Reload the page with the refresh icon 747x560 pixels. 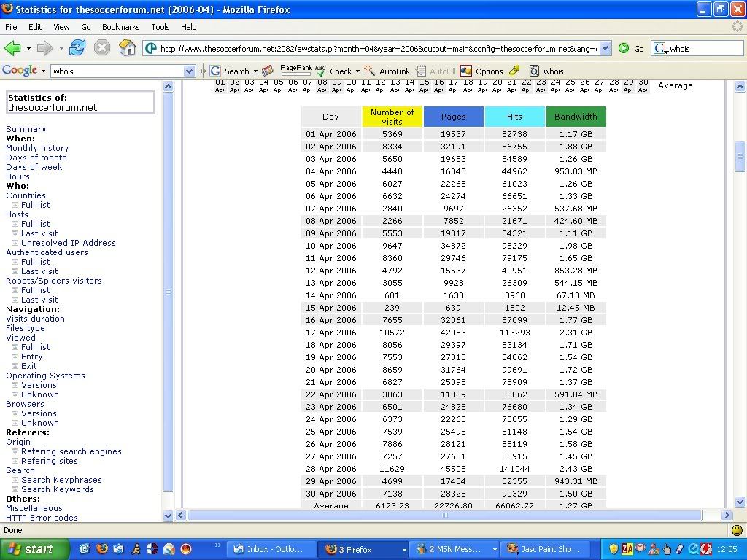pyautogui.click(x=77, y=48)
